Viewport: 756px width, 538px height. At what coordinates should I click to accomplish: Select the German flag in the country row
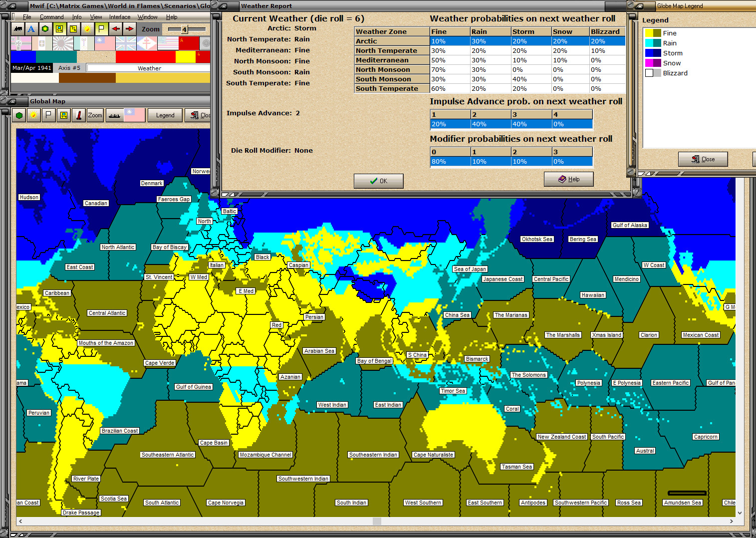[x=21, y=43]
